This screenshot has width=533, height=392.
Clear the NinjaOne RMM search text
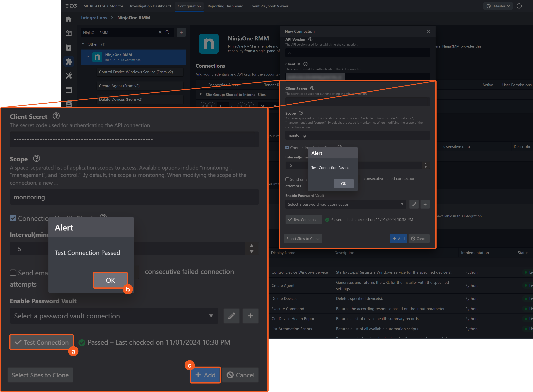160,32
